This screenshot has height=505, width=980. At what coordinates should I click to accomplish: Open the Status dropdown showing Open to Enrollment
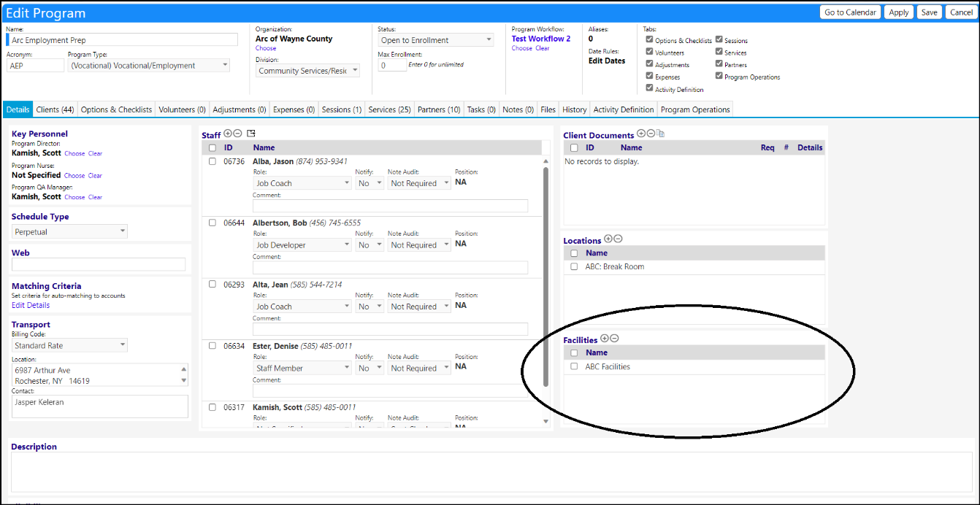pyautogui.click(x=436, y=40)
